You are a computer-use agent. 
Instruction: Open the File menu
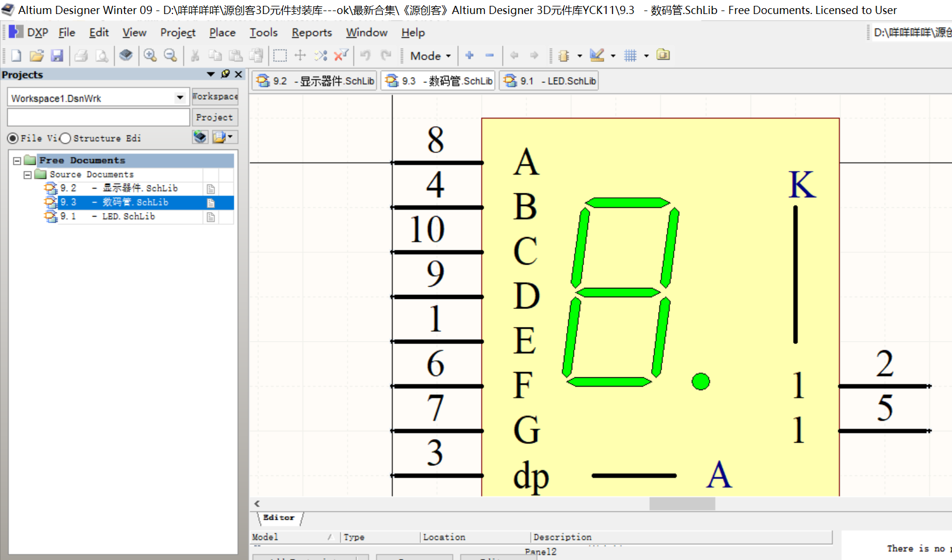[67, 33]
